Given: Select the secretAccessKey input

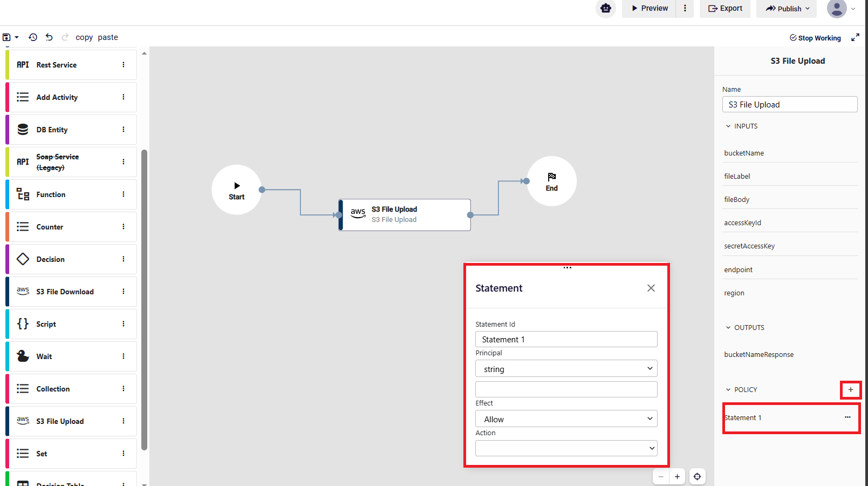Looking at the screenshot, I should coord(790,246).
